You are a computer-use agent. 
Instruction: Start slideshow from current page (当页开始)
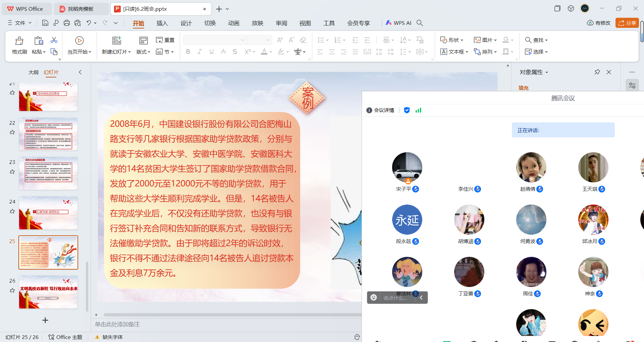point(79,45)
